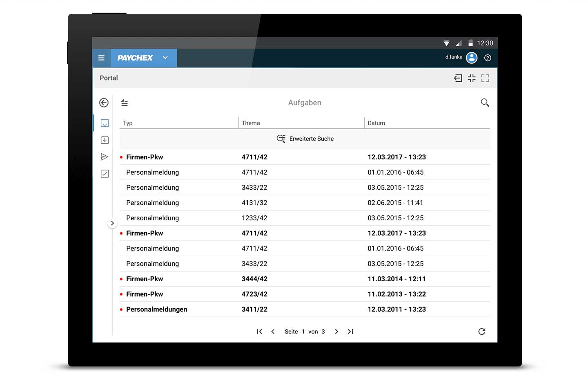Select Personalmeldung row with Thema 1233/42
Viewport: 588px width, 385px height.
(305, 218)
